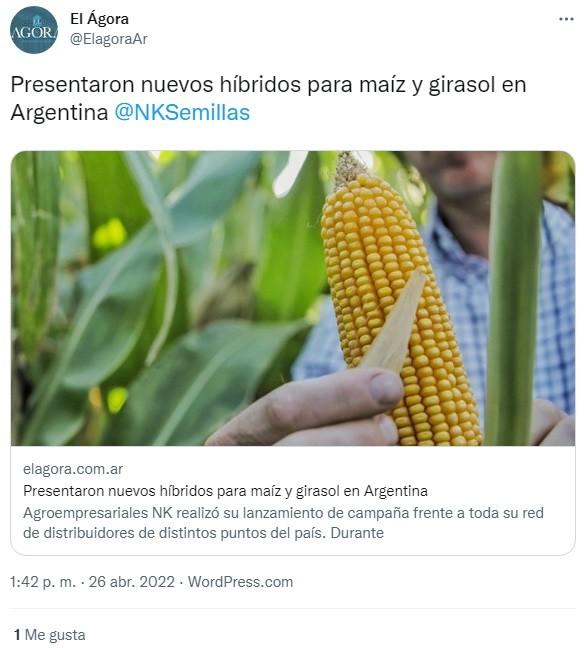Click the word Argentina in tweet body
Viewport: 584px width, 648px height.
59,112
